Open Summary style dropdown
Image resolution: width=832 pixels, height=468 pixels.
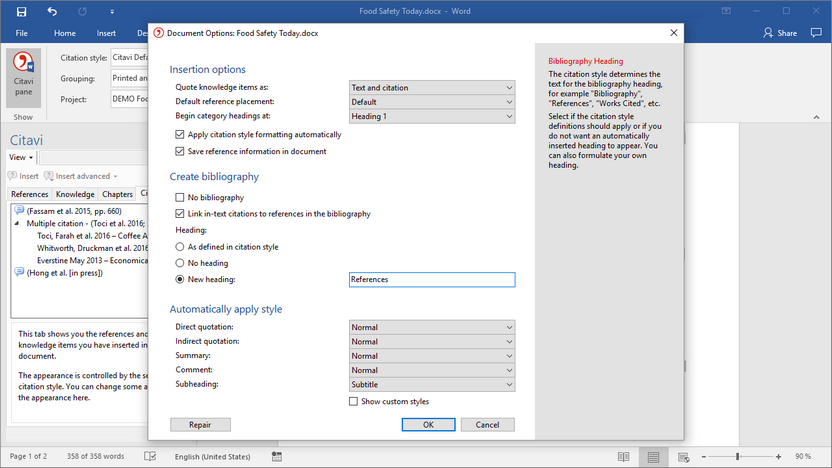(x=432, y=356)
